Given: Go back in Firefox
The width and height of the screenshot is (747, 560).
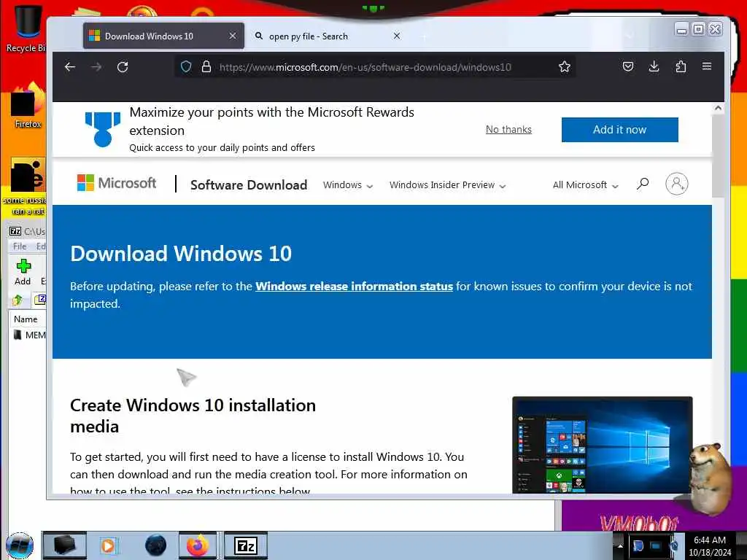Looking at the screenshot, I should click(70, 67).
